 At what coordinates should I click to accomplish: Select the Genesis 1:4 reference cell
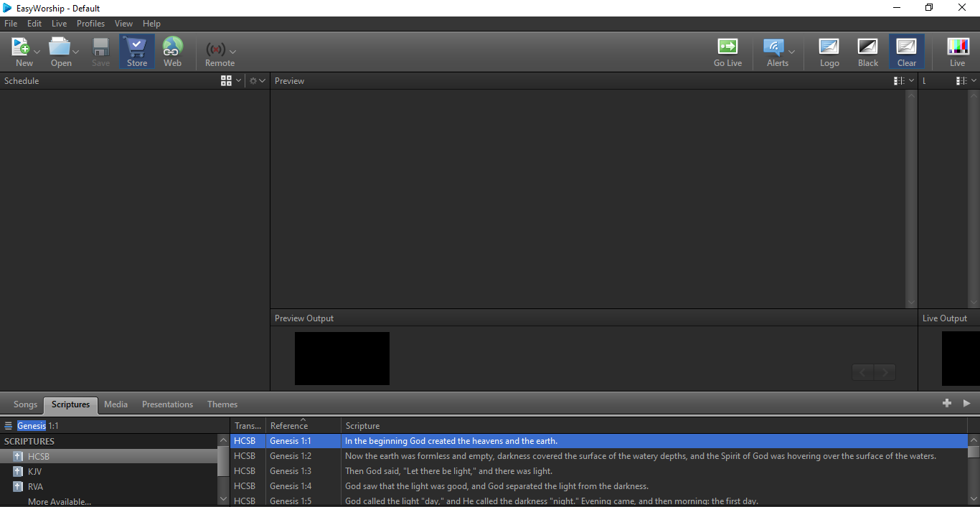coord(303,486)
